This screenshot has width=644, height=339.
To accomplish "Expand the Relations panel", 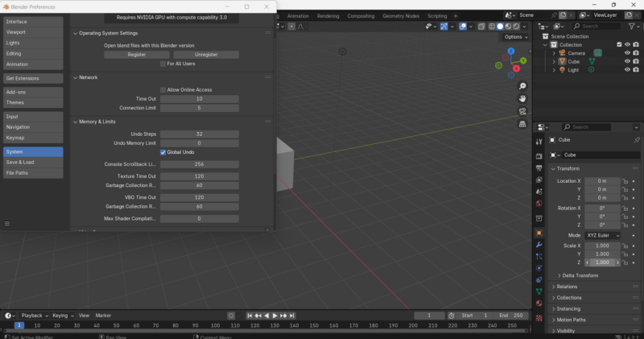I will pyautogui.click(x=554, y=287).
